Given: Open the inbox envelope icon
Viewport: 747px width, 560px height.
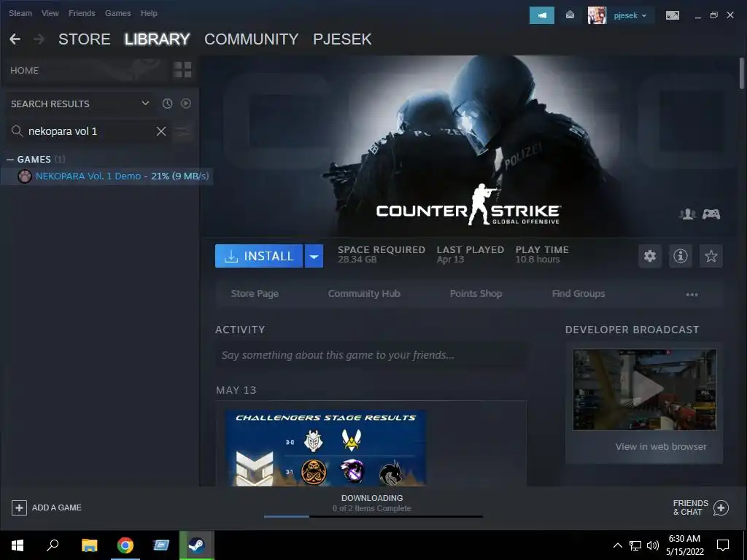Looking at the screenshot, I should coord(570,15).
